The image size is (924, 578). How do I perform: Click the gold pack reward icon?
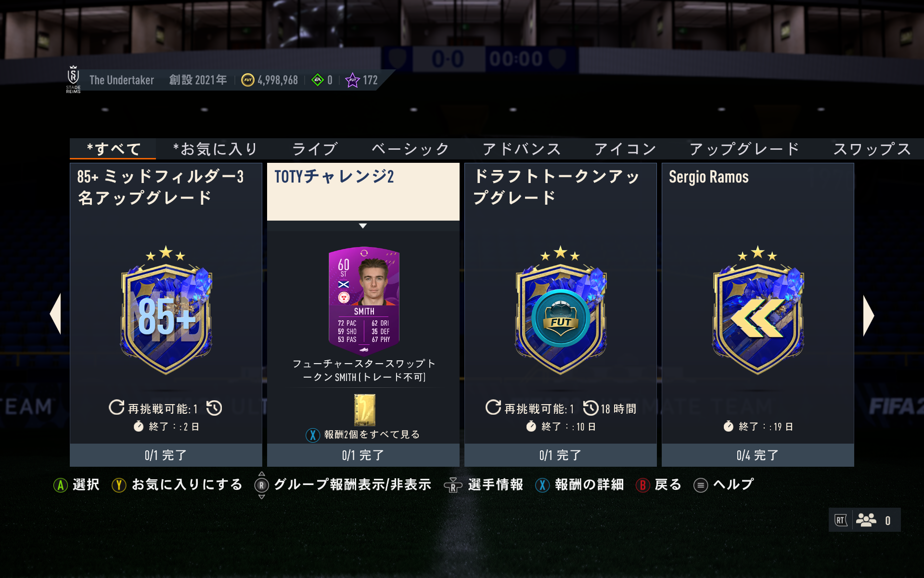pos(364,409)
